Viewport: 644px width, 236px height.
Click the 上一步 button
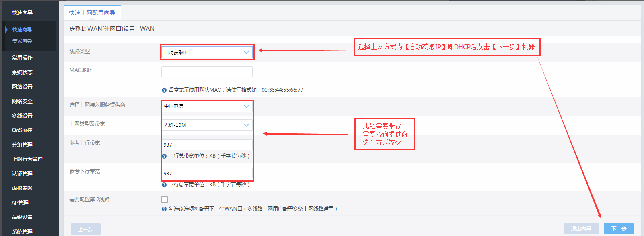pos(86,229)
